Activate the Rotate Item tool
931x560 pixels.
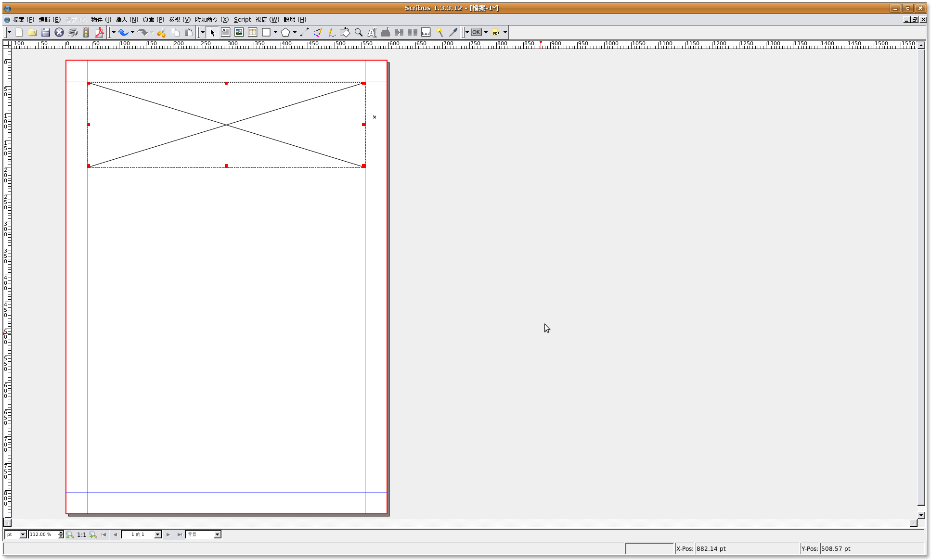click(x=345, y=32)
